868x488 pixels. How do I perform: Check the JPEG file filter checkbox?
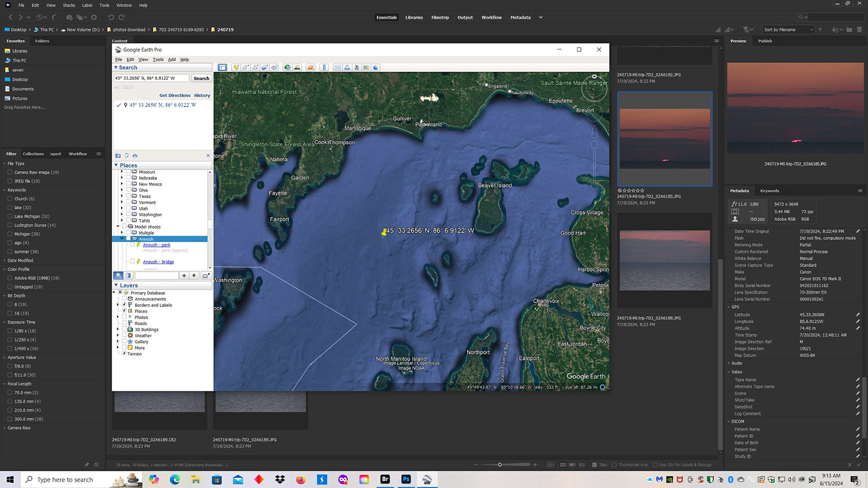[10, 181]
